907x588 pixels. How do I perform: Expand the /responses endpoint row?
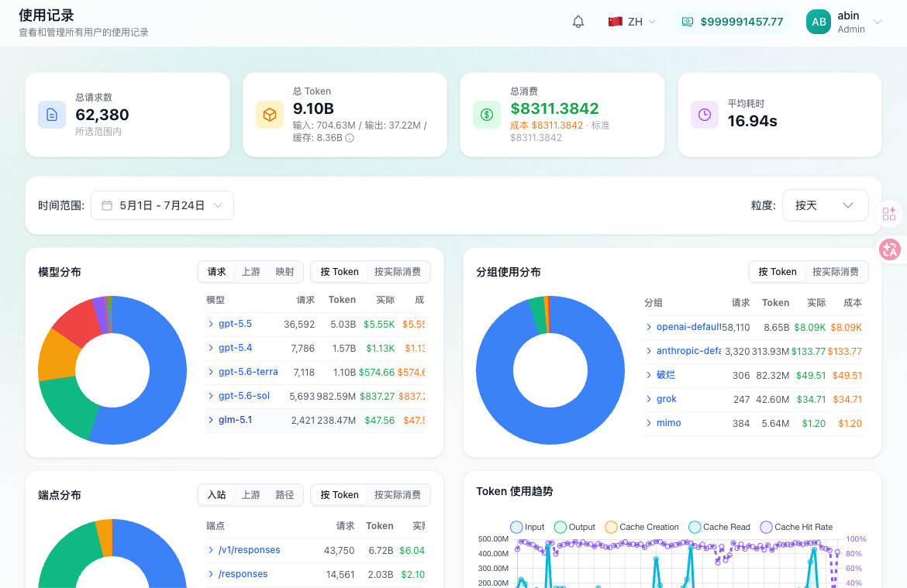211,574
